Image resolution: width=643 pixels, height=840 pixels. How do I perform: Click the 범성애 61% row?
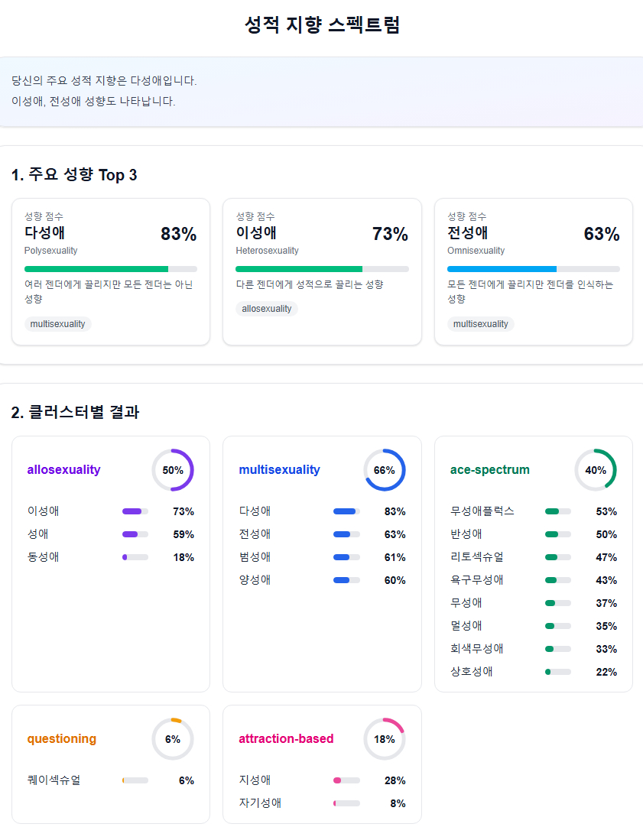[x=322, y=557]
